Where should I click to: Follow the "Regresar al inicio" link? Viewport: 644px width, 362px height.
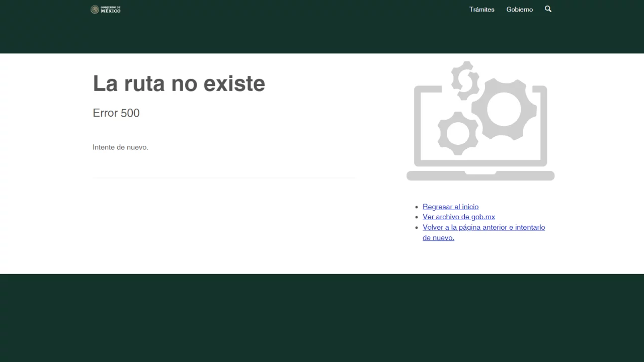point(450,207)
